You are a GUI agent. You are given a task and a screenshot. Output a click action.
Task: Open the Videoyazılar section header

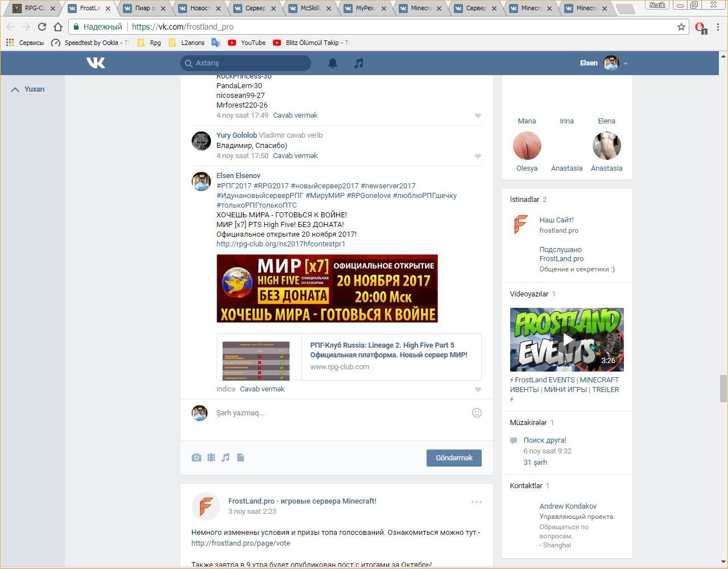[x=529, y=294]
